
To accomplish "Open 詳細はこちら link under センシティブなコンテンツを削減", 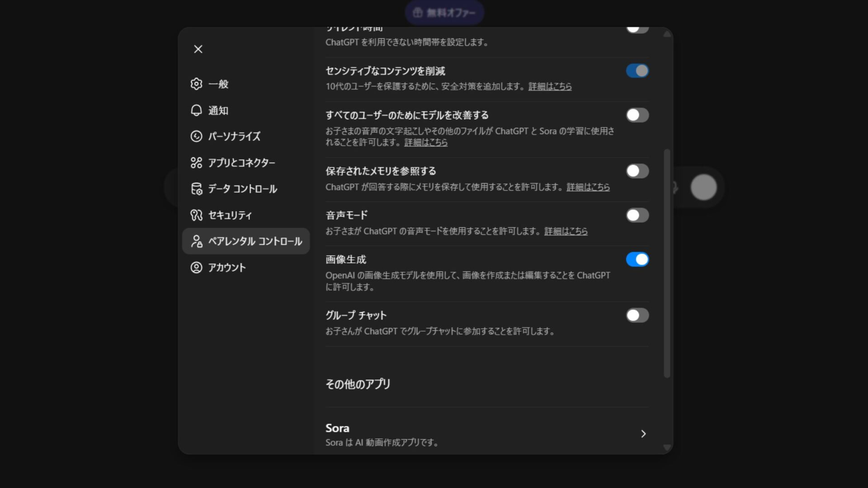I will click(549, 86).
